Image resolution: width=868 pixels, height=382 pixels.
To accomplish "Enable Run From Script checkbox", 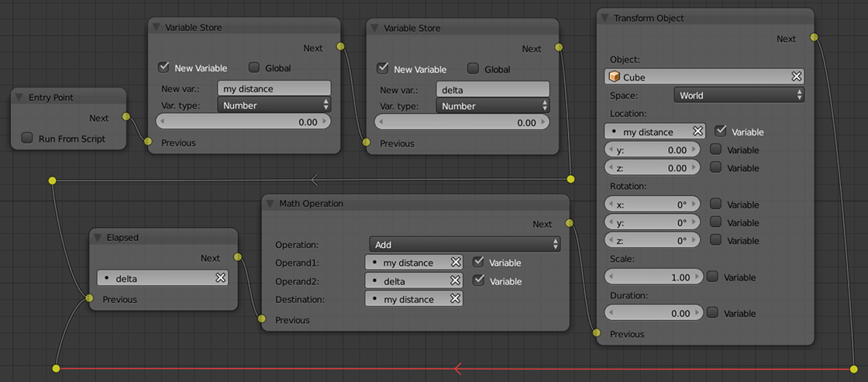I will point(27,139).
